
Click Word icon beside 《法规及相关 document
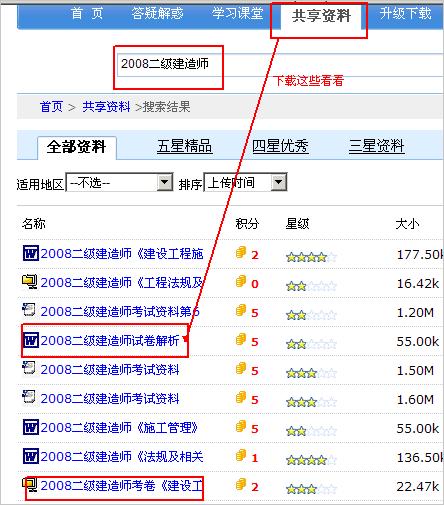(31, 456)
